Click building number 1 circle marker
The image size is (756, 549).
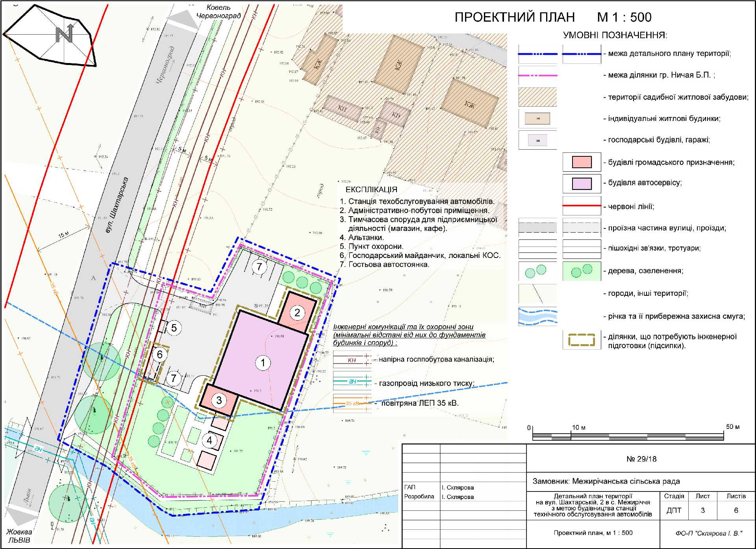[263, 363]
